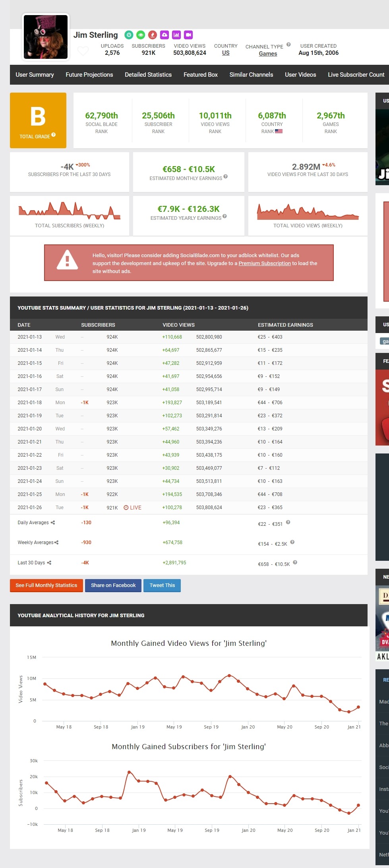Viewport: 389px width, 868px height.
Task: Click the teal clock badge icon
Action: (129, 35)
